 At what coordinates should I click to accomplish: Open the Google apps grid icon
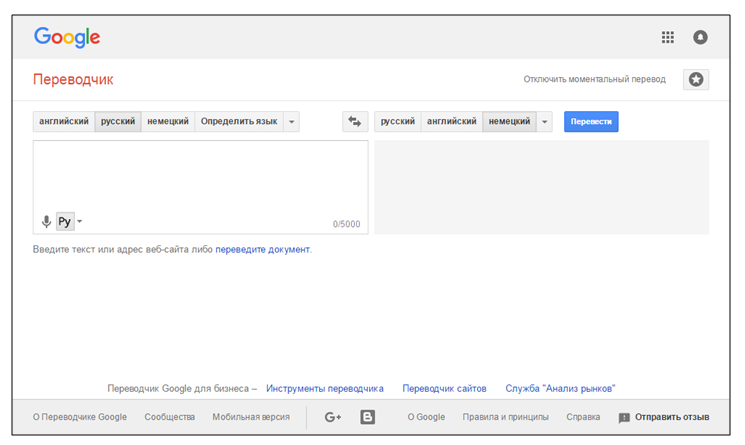[668, 37]
